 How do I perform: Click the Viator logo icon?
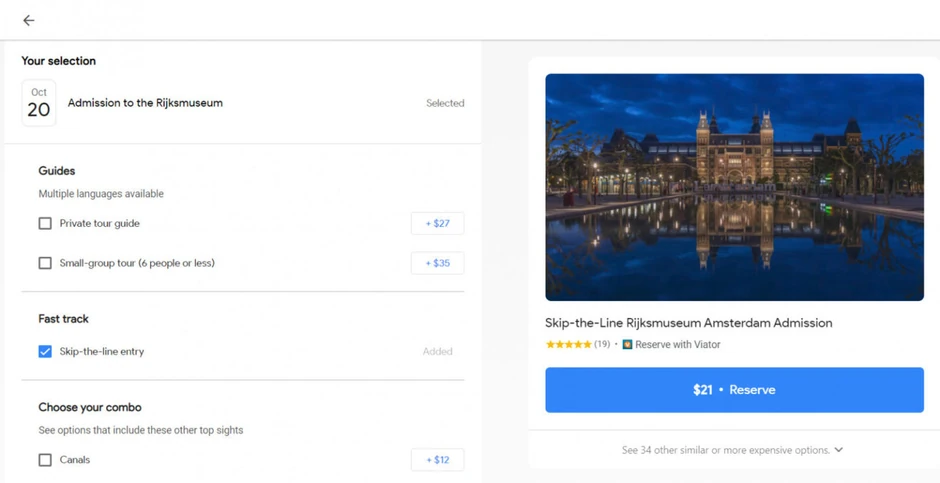(x=627, y=345)
